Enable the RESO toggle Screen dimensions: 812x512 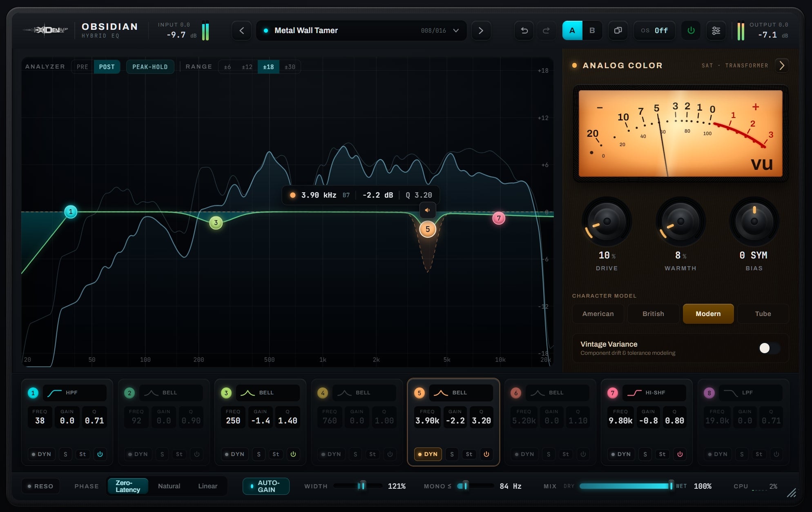40,486
